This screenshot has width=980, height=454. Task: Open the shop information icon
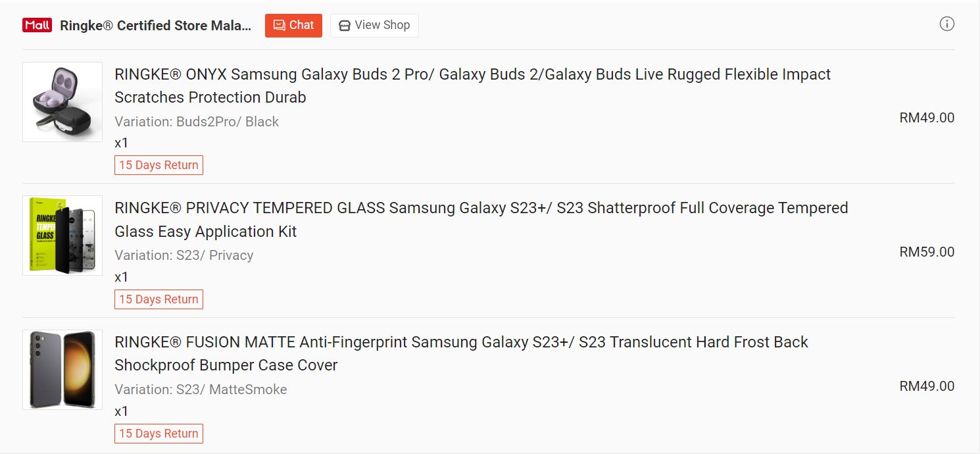(x=946, y=24)
